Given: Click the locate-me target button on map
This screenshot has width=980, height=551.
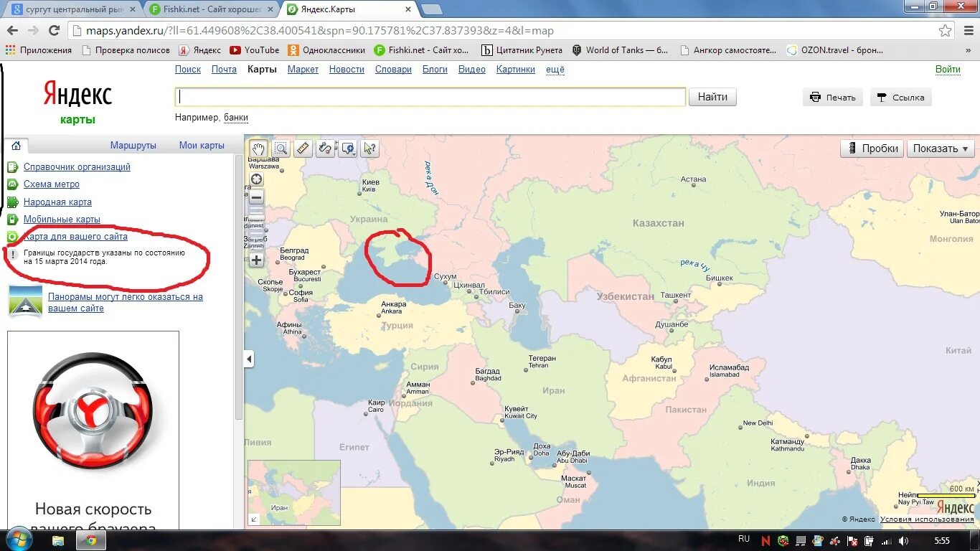Looking at the screenshot, I should coord(256,179).
